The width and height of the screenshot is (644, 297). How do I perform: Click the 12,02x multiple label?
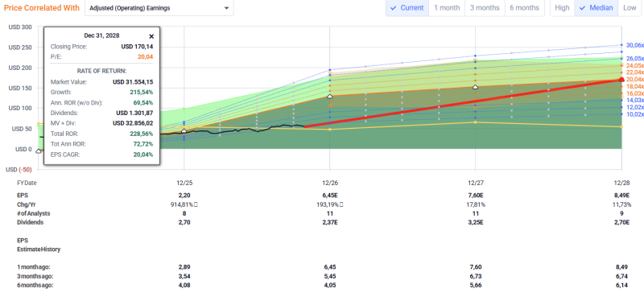(x=635, y=107)
